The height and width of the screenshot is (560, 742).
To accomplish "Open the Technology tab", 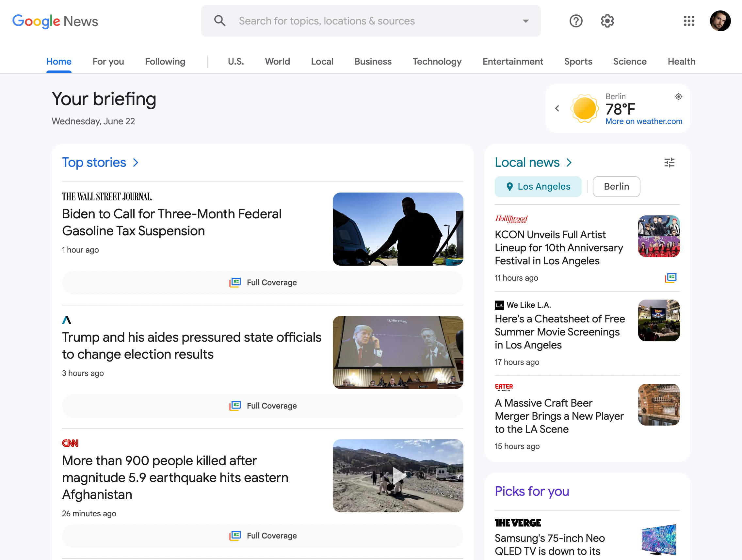I will click(x=437, y=61).
